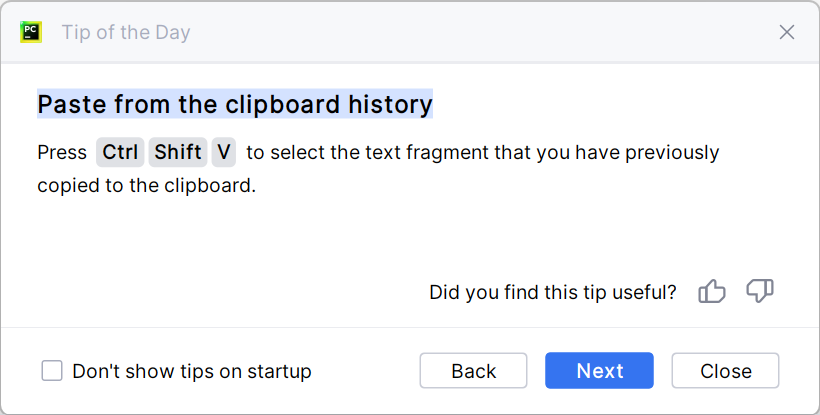Click the Ctrl key badge
The height and width of the screenshot is (415, 820).
click(x=120, y=152)
